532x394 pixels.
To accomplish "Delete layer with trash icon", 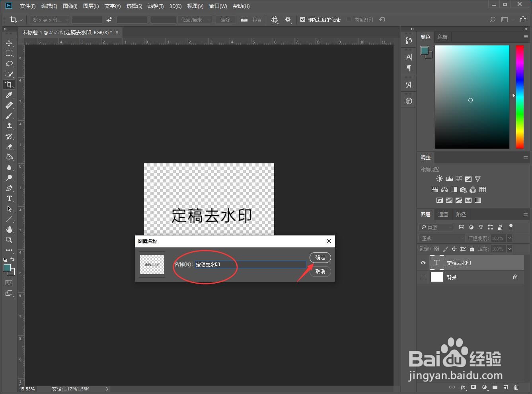I will click(516, 387).
